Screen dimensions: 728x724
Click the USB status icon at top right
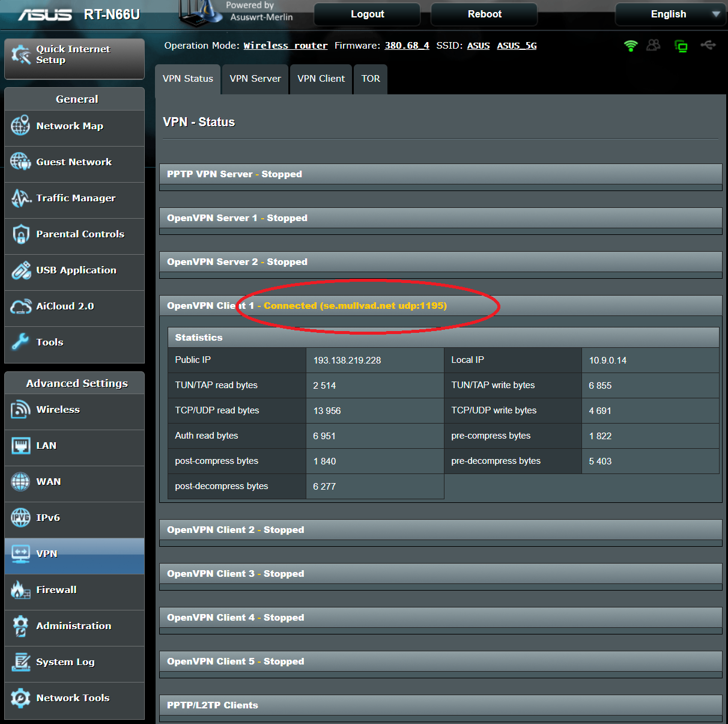point(708,46)
